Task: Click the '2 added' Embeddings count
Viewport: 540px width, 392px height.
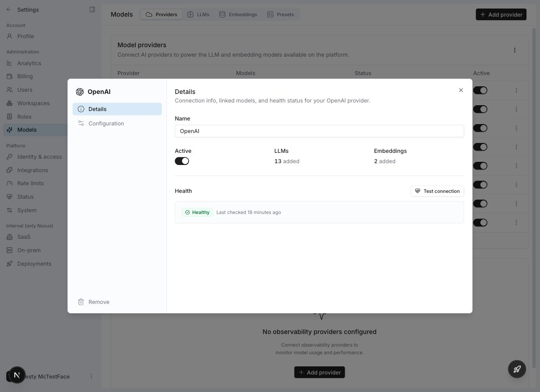Action: (385, 161)
